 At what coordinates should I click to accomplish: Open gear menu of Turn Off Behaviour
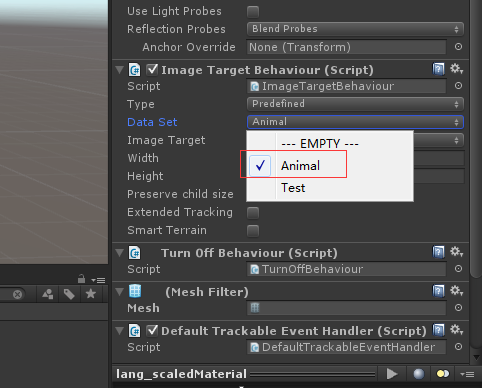(456, 252)
